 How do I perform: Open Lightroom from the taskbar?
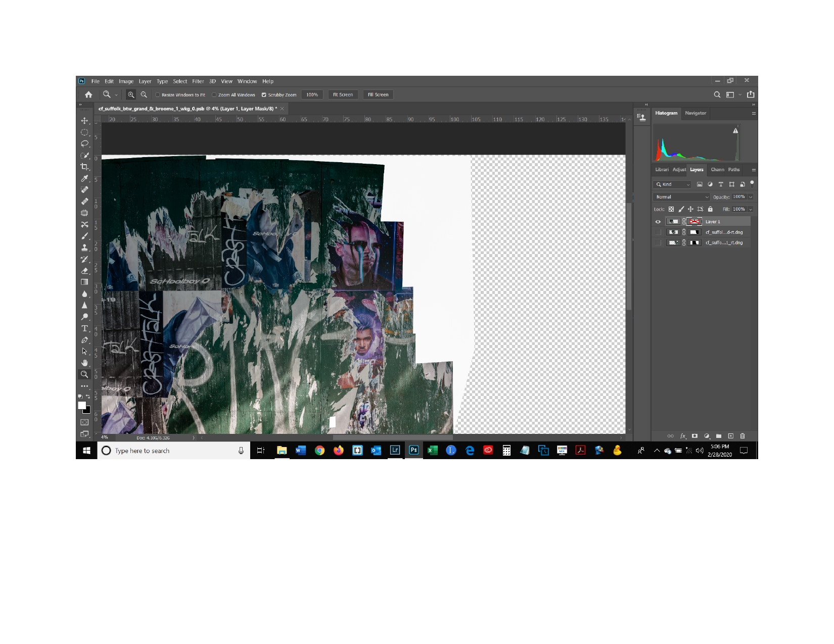396,451
